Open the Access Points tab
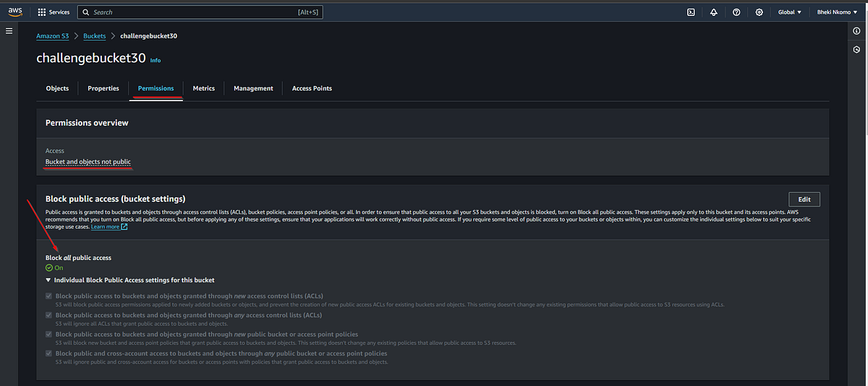The height and width of the screenshot is (386, 868). 312,88
